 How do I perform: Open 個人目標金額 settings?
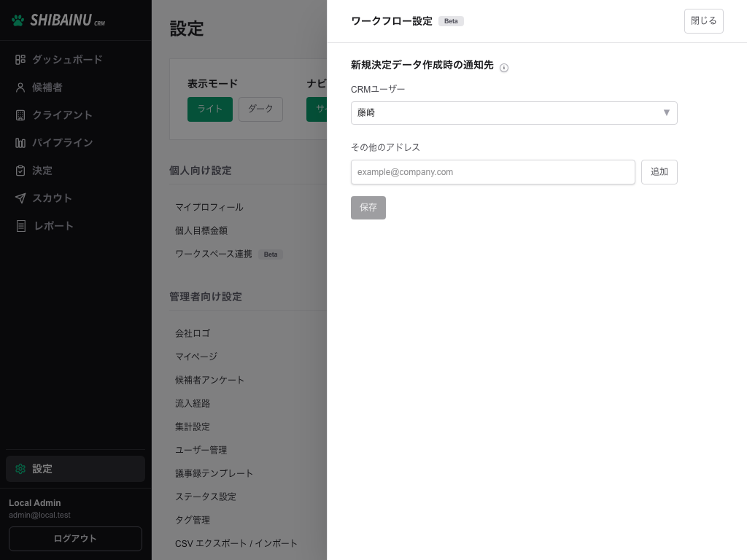point(201,230)
